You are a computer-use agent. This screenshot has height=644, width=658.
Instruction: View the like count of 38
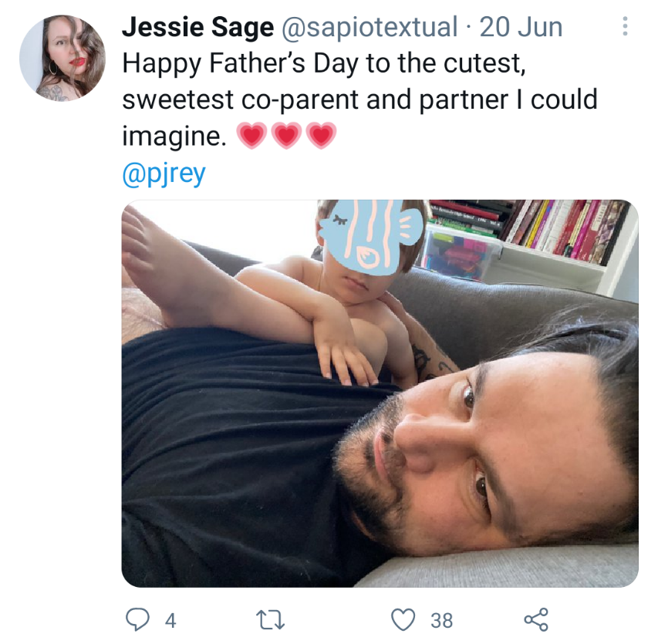click(442, 620)
